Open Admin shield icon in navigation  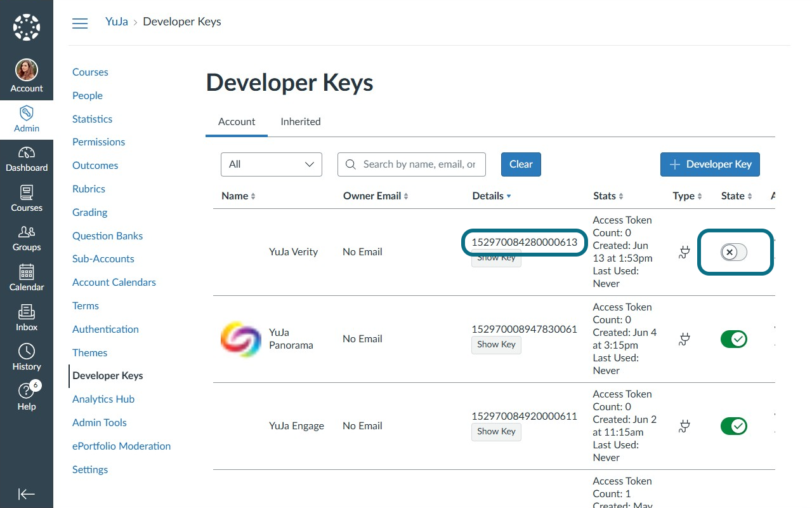click(27, 114)
